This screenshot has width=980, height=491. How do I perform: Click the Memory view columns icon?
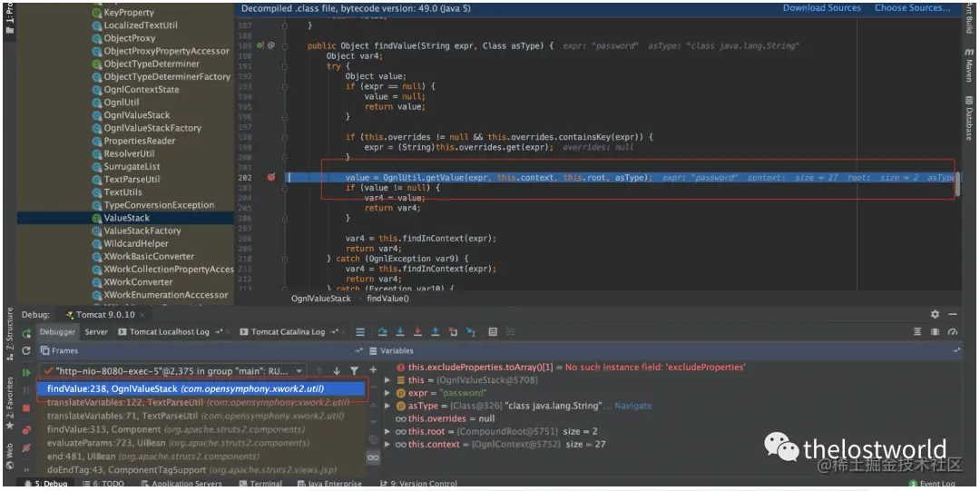coord(935,332)
